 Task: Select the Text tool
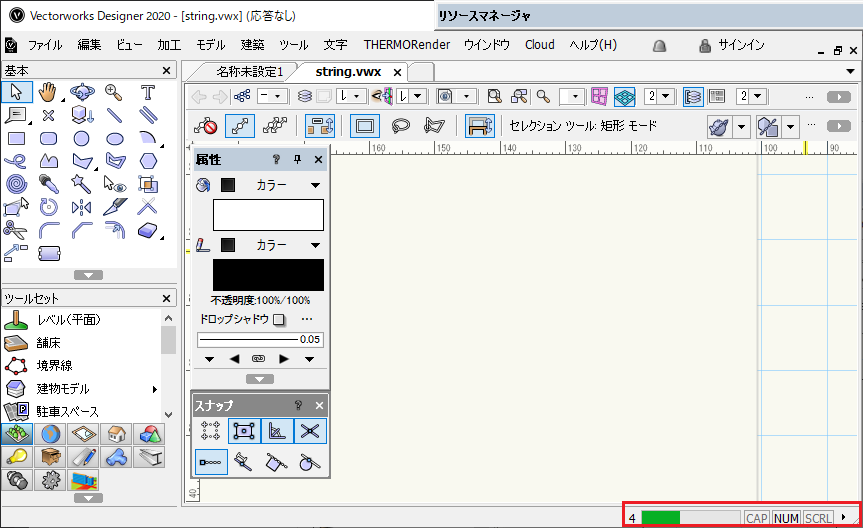coord(148,92)
